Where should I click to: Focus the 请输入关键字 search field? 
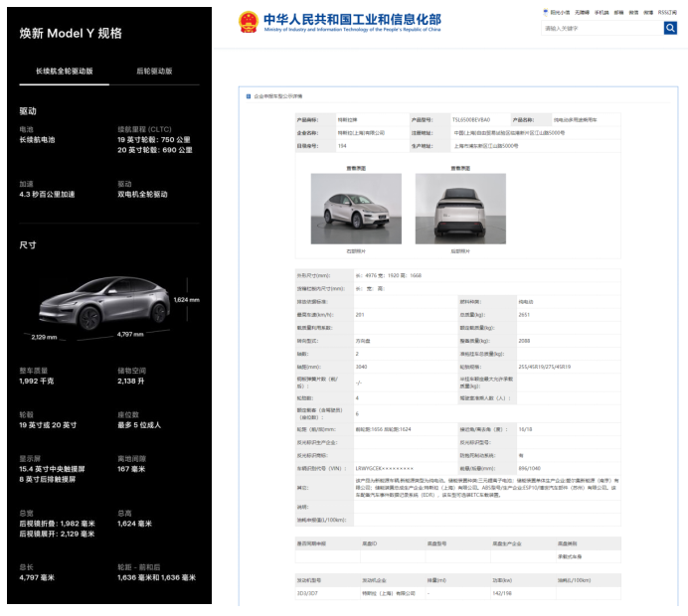(x=602, y=28)
